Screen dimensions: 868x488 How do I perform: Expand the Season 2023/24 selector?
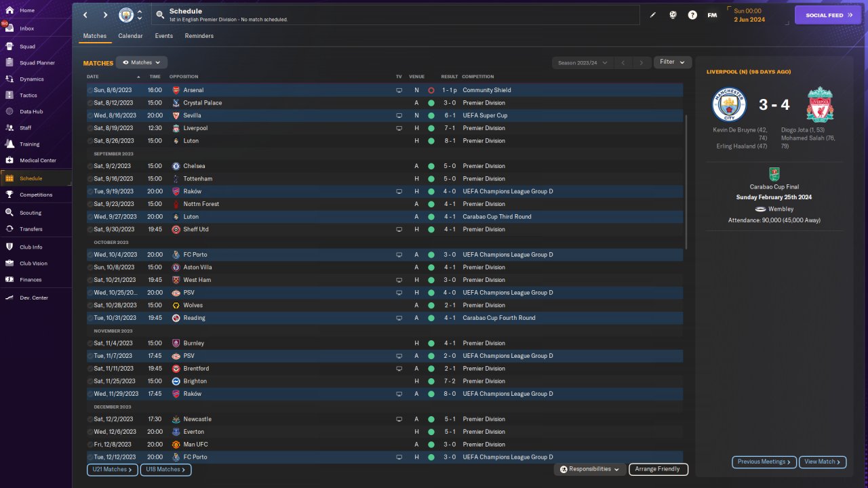(x=582, y=63)
